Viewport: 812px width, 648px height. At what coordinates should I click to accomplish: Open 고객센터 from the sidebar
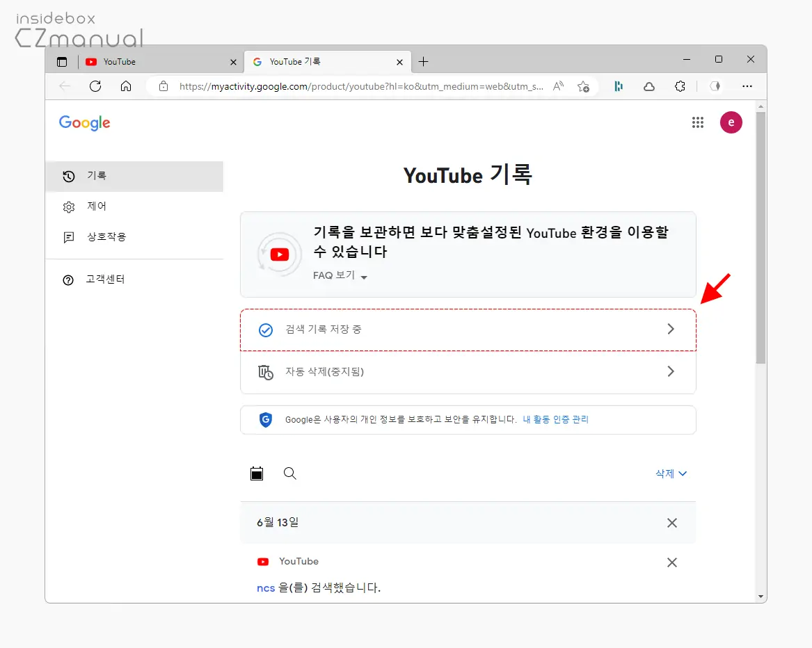click(x=105, y=280)
